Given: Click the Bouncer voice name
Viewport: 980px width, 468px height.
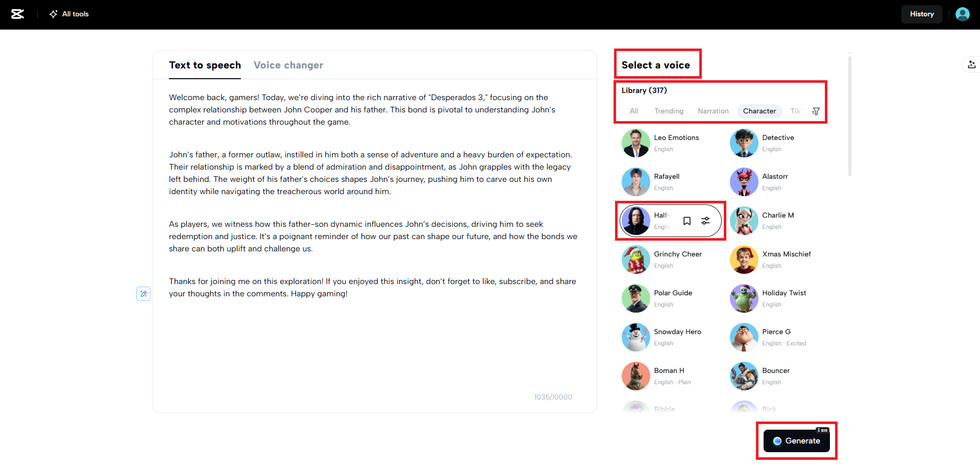Looking at the screenshot, I should (x=776, y=370).
